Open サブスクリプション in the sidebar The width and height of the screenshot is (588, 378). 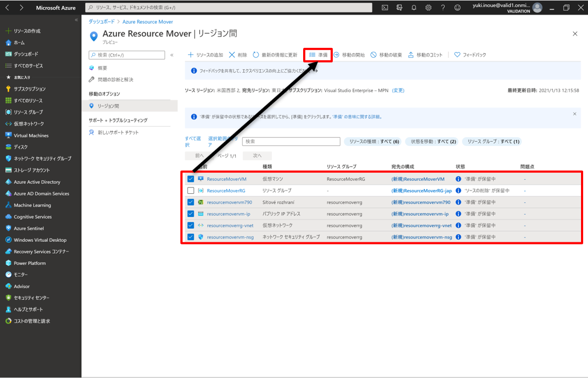(x=25, y=89)
